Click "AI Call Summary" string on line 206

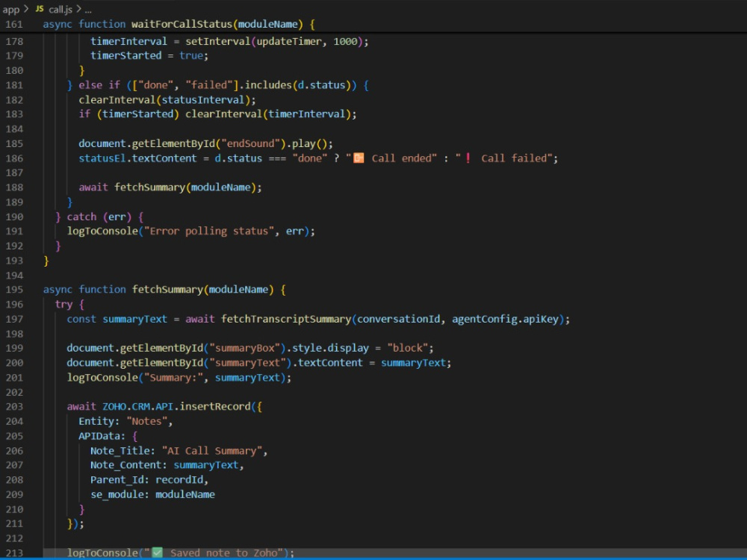click(212, 451)
